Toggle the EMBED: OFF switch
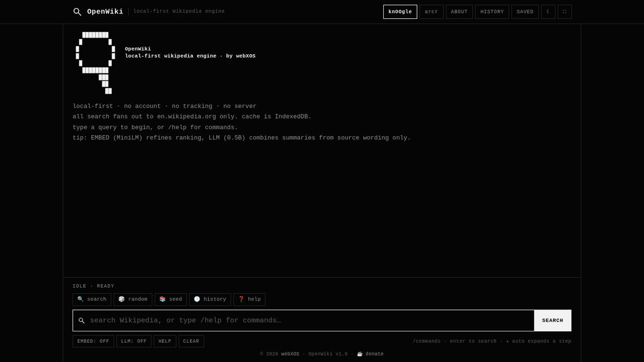Image resolution: width=644 pixels, height=362 pixels. coord(93,341)
